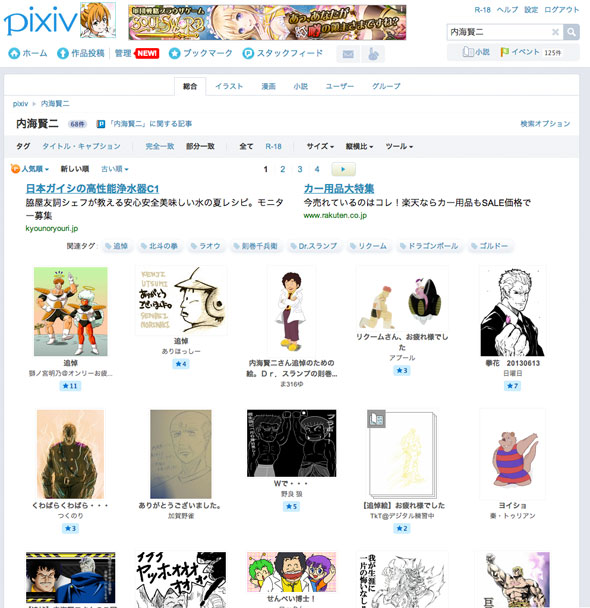The image size is (590, 608).
Task: Switch to the Manga tab
Action: pyautogui.click(x=268, y=86)
